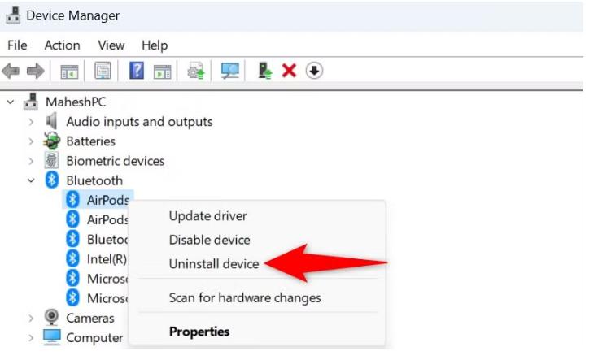Select the Biometric devices label
Image resolution: width=598 pixels, height=364 pixels.
click(116, 161)
